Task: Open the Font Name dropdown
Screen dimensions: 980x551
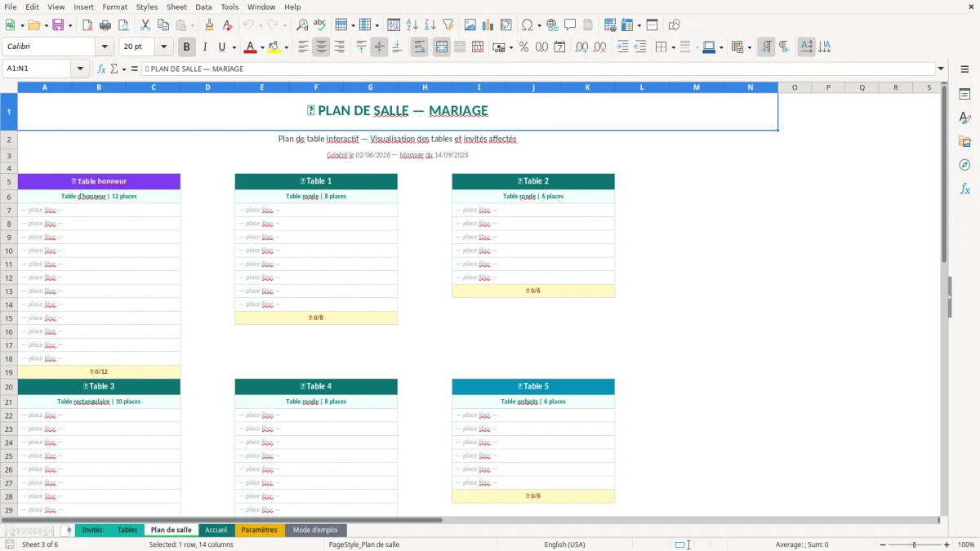Action: tap(104, 47)
